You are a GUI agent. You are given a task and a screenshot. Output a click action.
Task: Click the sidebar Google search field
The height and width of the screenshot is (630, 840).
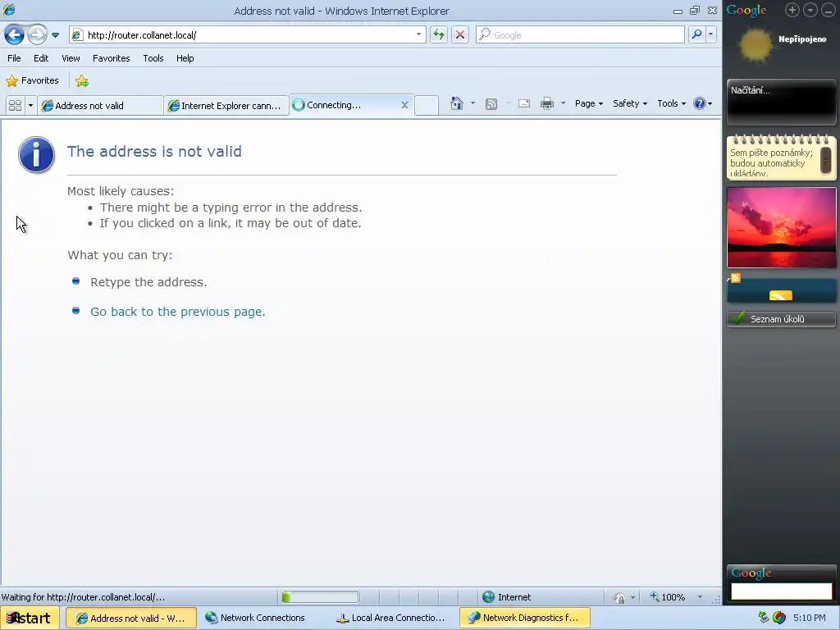(x=781, y=591)
